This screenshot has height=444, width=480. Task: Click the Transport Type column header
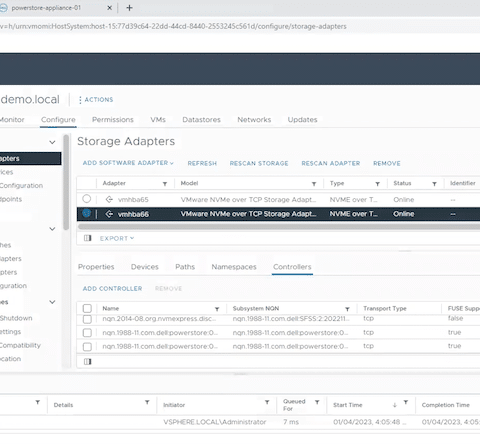click(385, 309)
